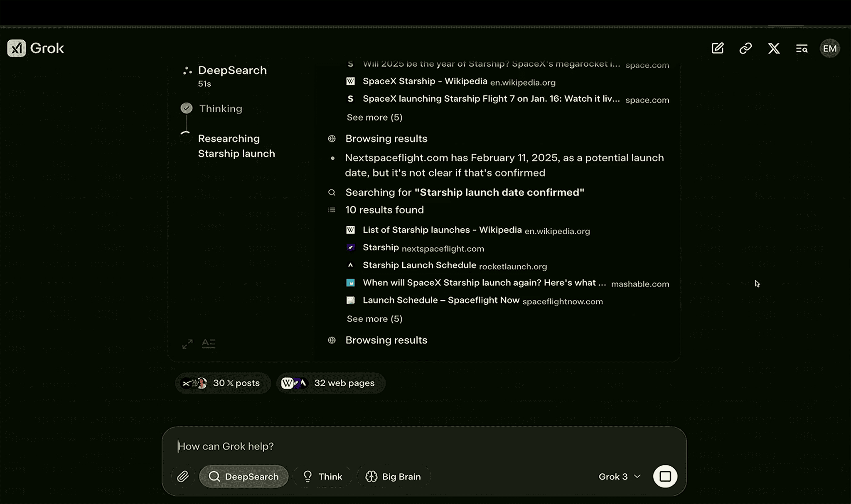Open text size settings in DeepSearch panel

[x=209, y=344]
